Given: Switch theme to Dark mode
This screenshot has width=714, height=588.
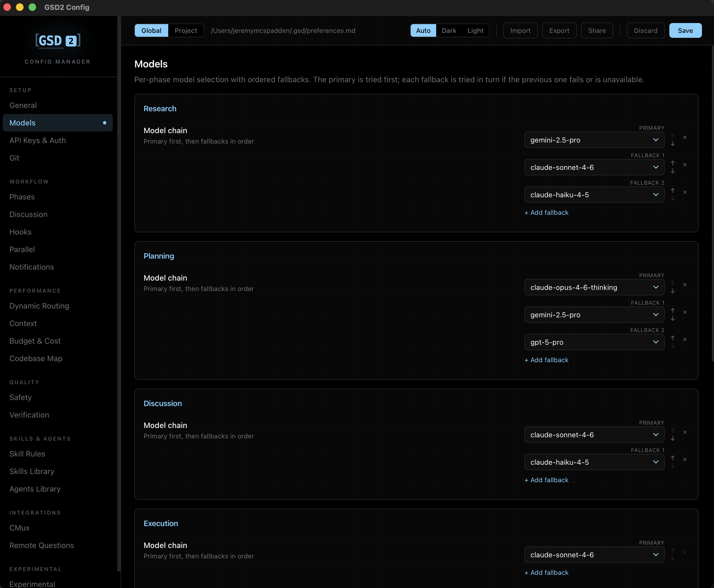Looking at the screenshot, I should point(449,30).
